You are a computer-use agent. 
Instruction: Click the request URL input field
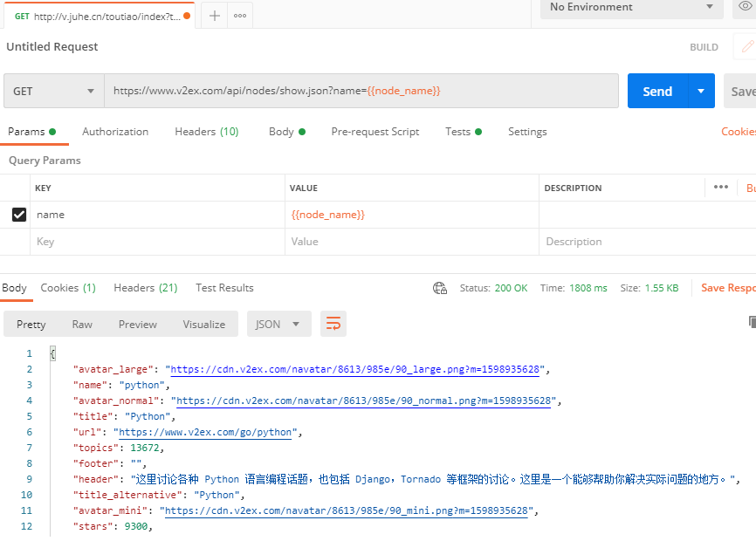361,91
